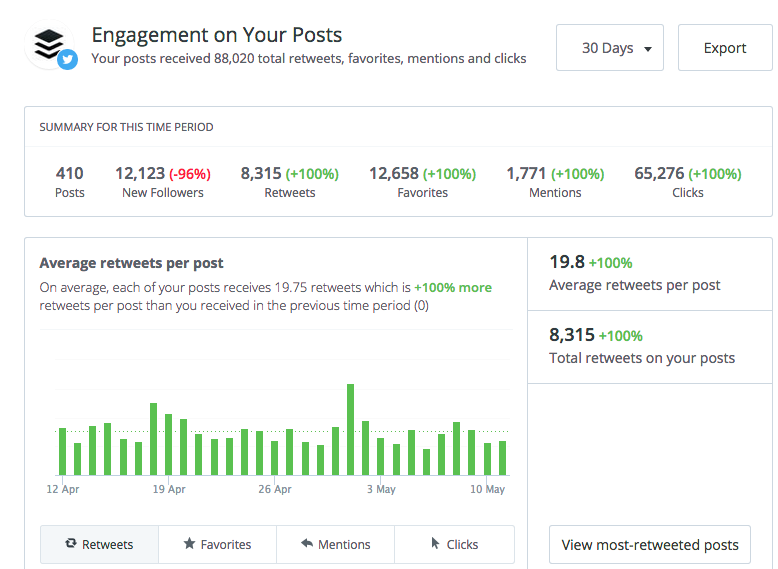The height and width of the screenshot is (569, 778).
Task: Click the Twitter bird badge on the avatar
Action: click(68, 60)
